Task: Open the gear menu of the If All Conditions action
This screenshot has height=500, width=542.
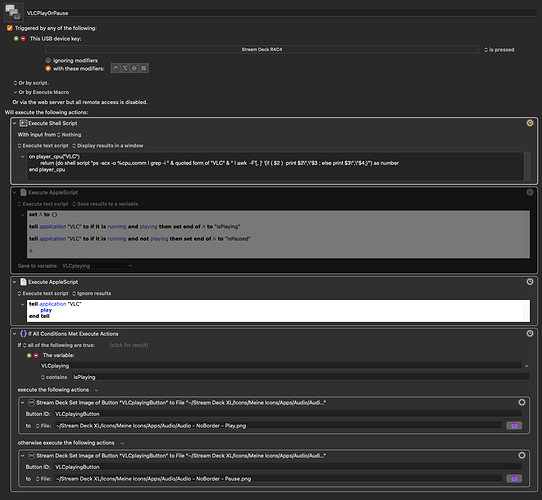Action: tap(530, 334)
